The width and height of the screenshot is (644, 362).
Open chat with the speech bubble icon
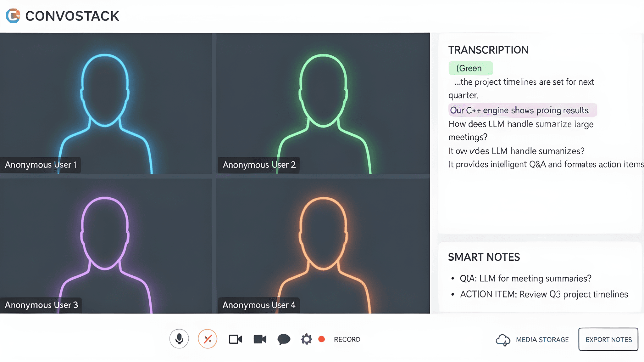(284, 339)
